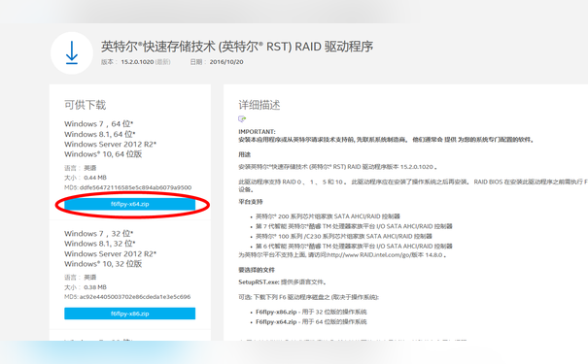
Task: Click the 要选择的文件 heading
Action: tap(257, 270)
